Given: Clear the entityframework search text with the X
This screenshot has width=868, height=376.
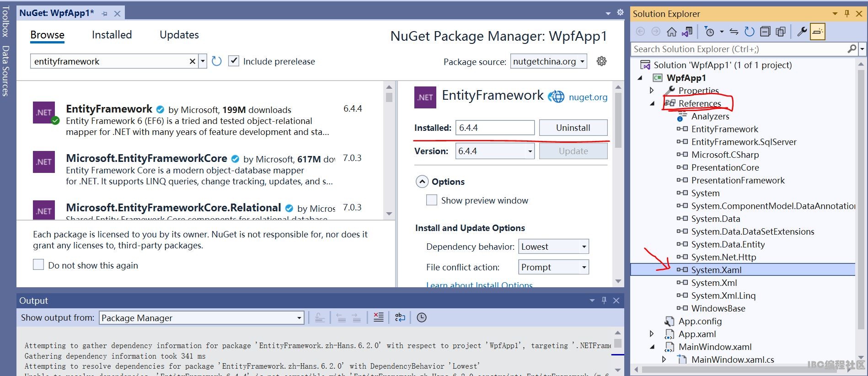Looking at the screenshot, I should 193,61.
